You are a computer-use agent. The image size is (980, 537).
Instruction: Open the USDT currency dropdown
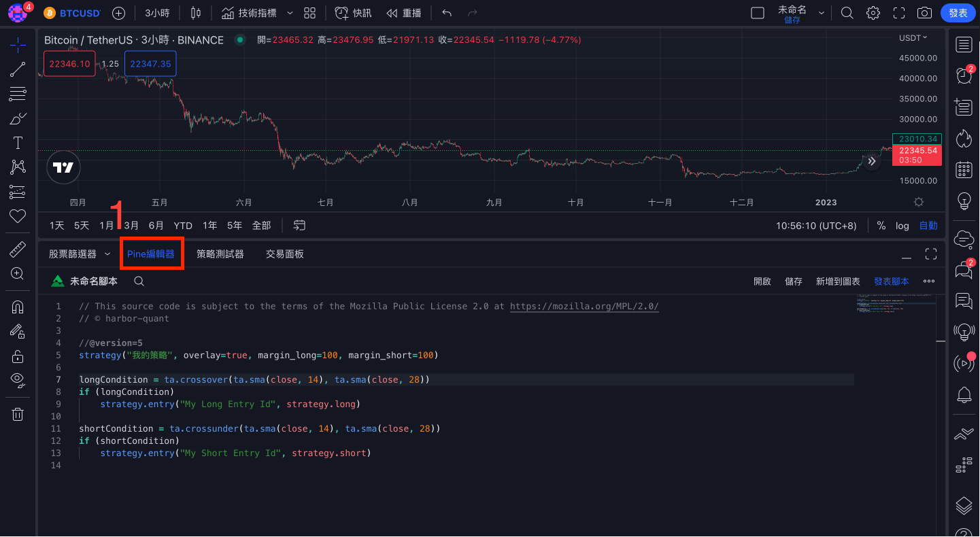tap(913, 38)
